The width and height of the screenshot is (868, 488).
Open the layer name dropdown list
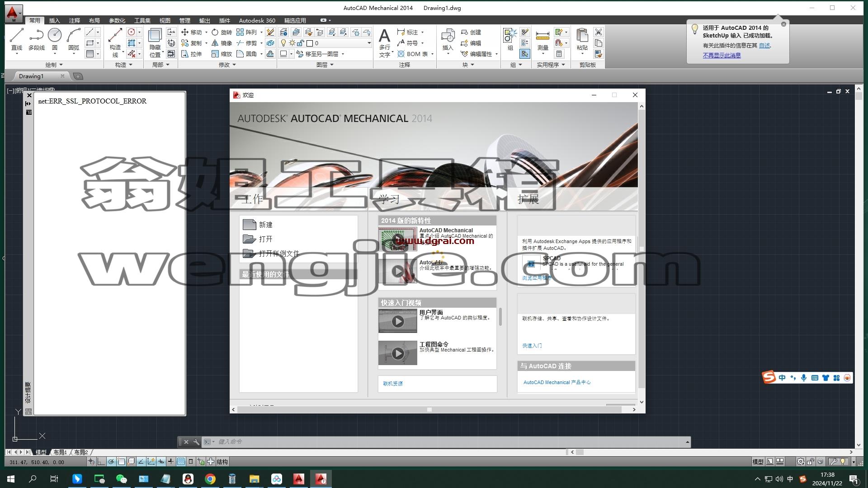click(369, 43)
